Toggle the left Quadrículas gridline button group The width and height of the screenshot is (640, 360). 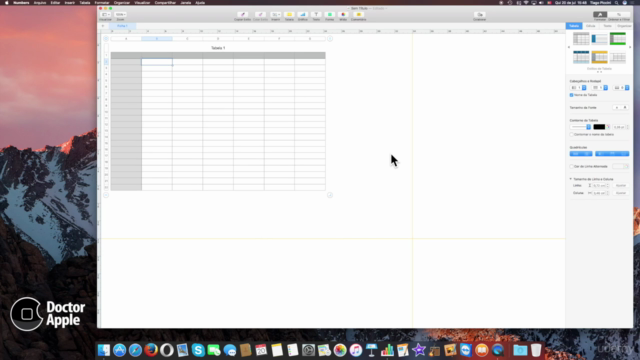[581, 154]
